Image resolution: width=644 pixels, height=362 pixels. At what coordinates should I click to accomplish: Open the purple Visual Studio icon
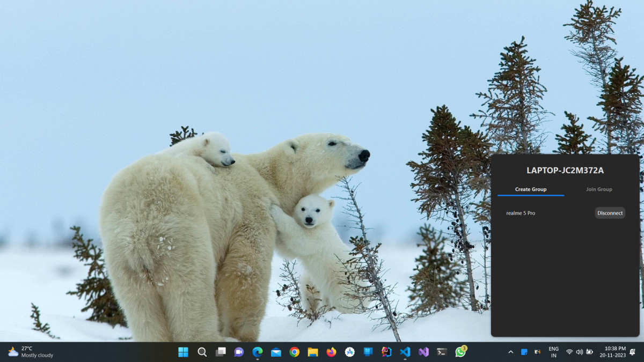[x=423, y=352]
